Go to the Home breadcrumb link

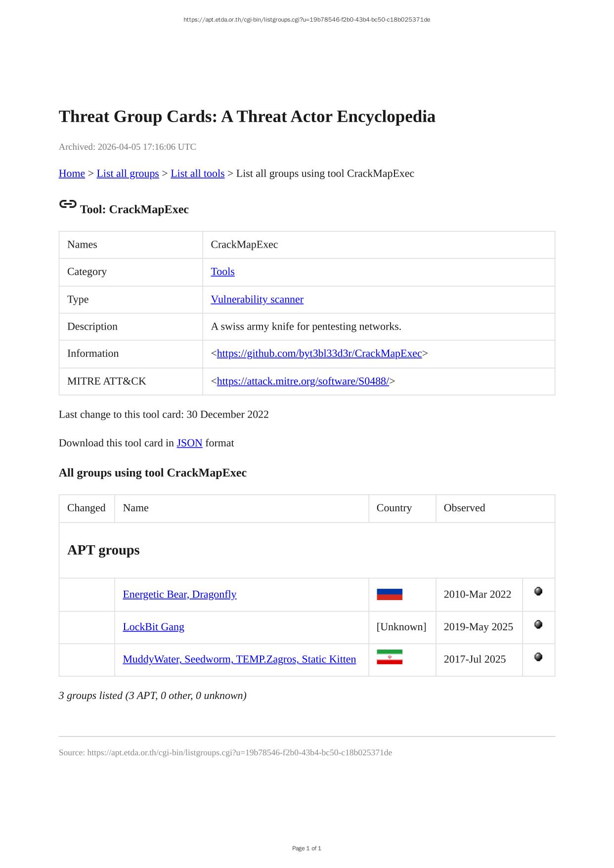pos(72,174)
